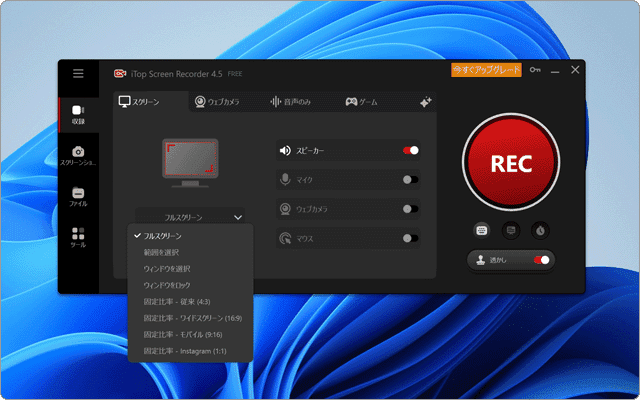Click the speaker icon
Image resolution: width=640 pixels, height=400 pixels.
click(285, 151)
